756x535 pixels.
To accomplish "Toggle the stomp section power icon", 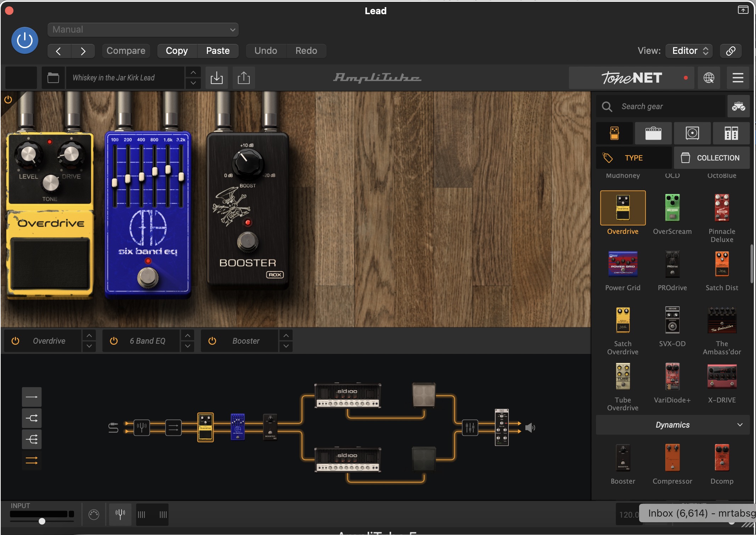I will [x=8, y=100].
